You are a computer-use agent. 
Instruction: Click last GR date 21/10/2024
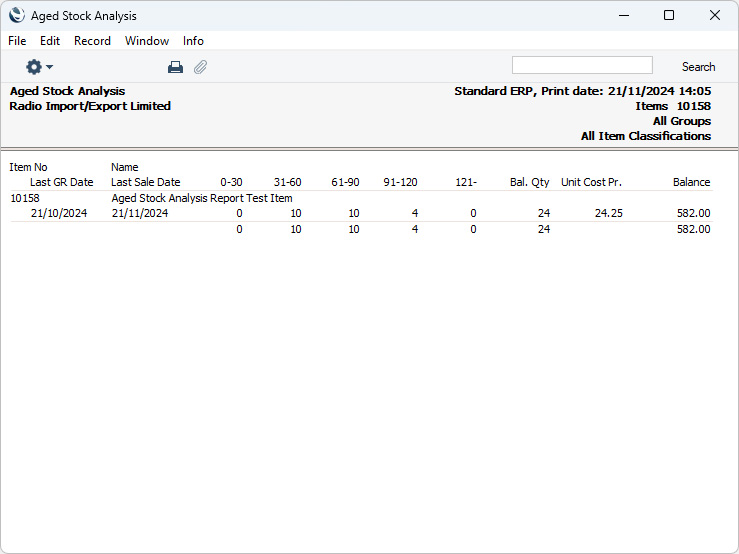point(59,213)
